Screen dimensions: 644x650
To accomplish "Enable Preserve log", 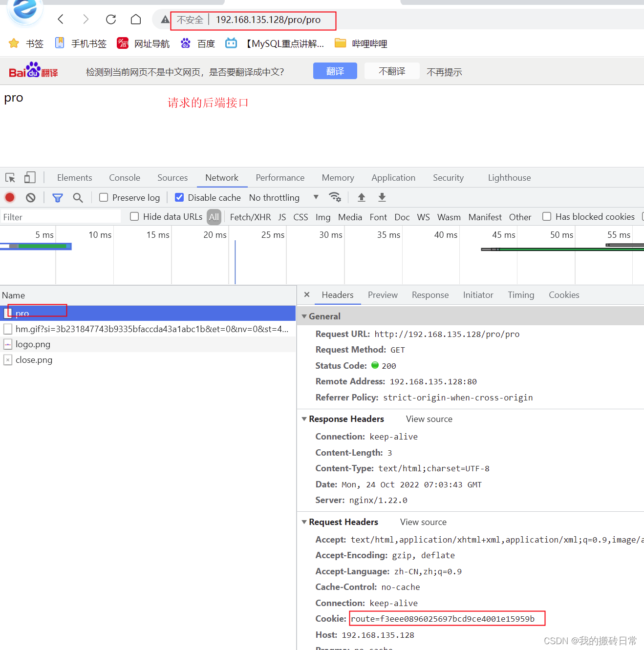I will point(103,197).
